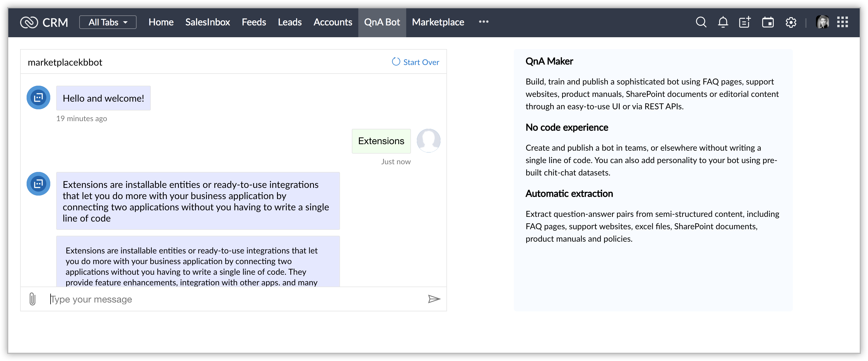The height and width of the screenshot is (361, 868).
Task: Open the more tabs ellipsis menu
Action: [484, 22]
